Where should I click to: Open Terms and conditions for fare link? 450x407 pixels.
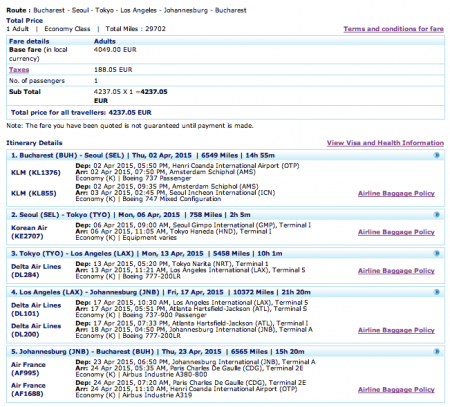(393, 29)
